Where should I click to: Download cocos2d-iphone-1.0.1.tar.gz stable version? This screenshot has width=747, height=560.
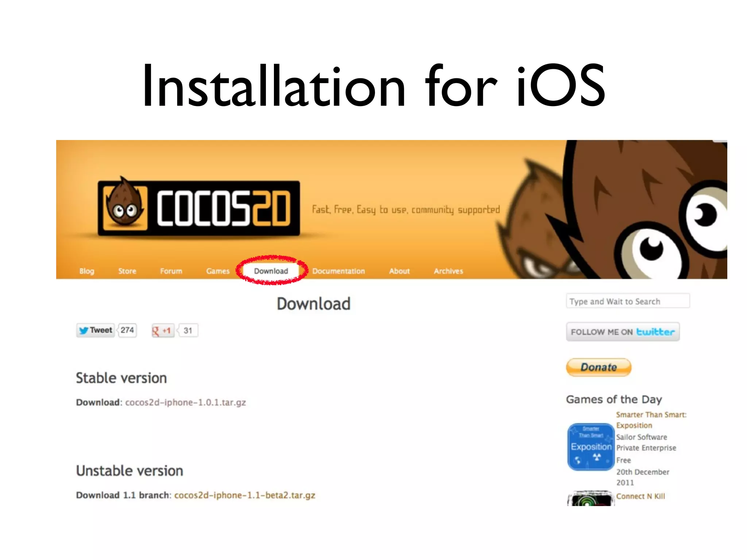click(186, 402)
